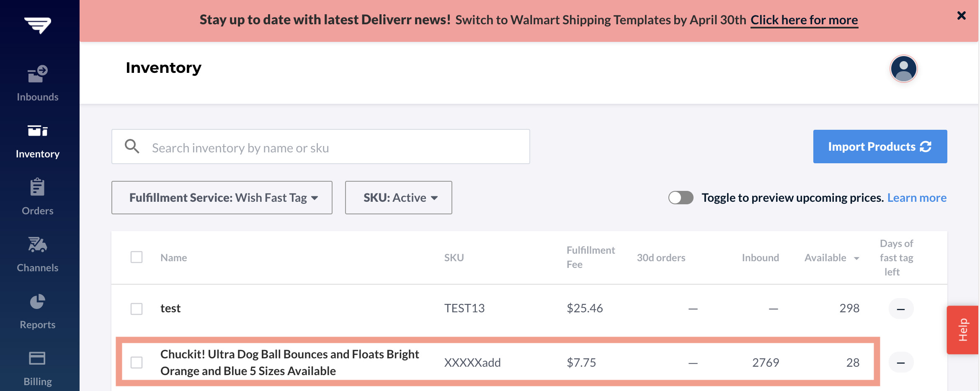Click the Import Products button
Screen dimensions: 980x391
(x=880, y=147)
